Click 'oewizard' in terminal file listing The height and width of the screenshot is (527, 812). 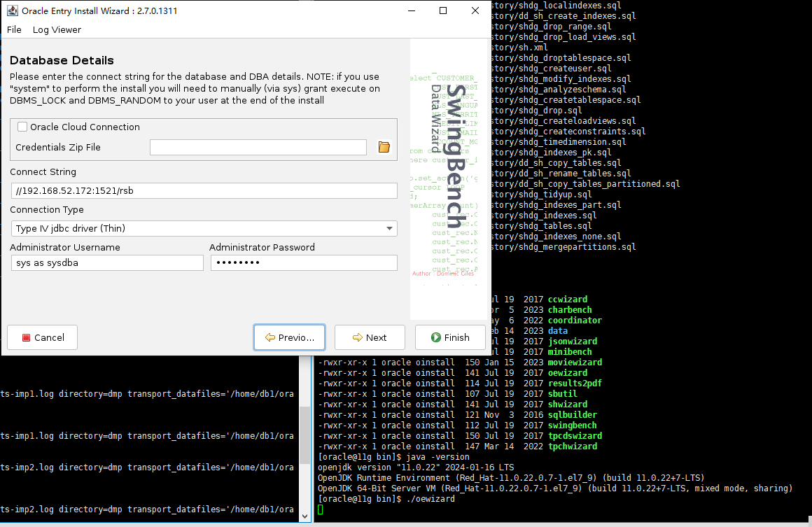tap(568, 373)
